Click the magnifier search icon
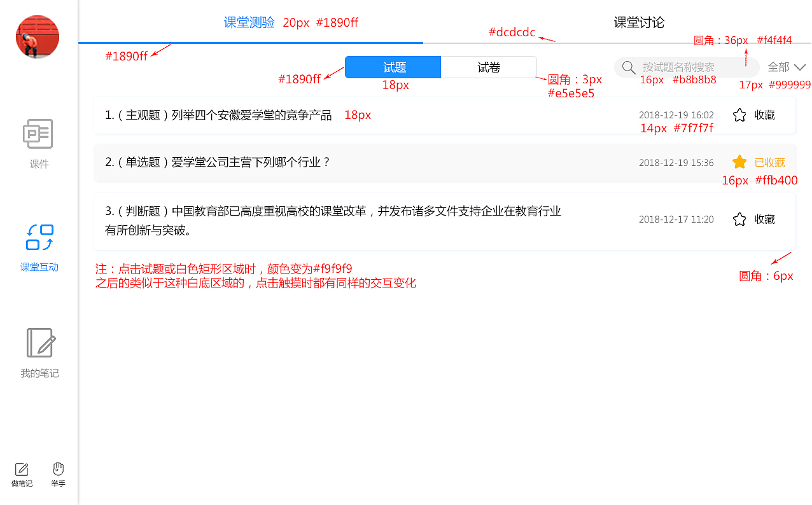The width and height of the screenshot is (812, 505). pos(628,67)
